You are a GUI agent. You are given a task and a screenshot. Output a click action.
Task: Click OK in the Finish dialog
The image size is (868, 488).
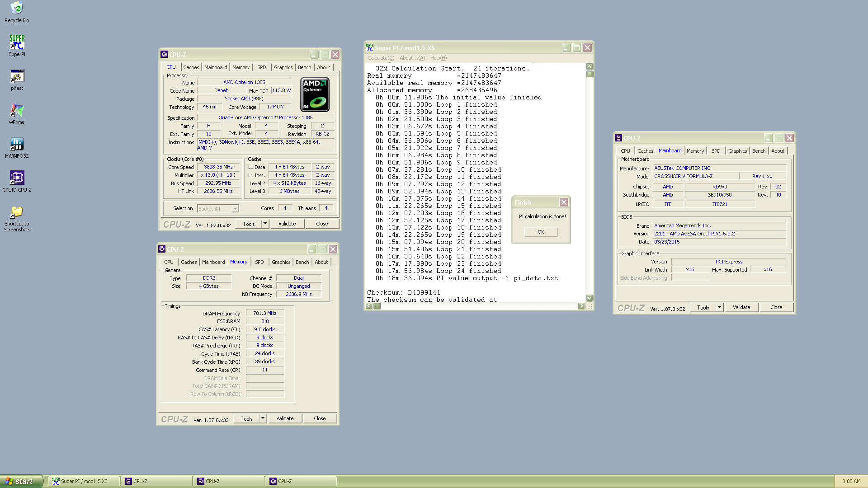541,232
